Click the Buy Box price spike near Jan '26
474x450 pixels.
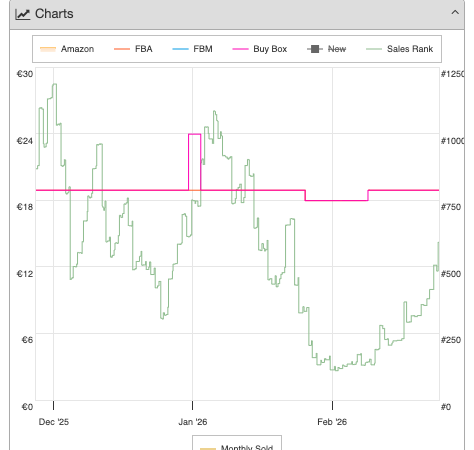click(195, 134)
